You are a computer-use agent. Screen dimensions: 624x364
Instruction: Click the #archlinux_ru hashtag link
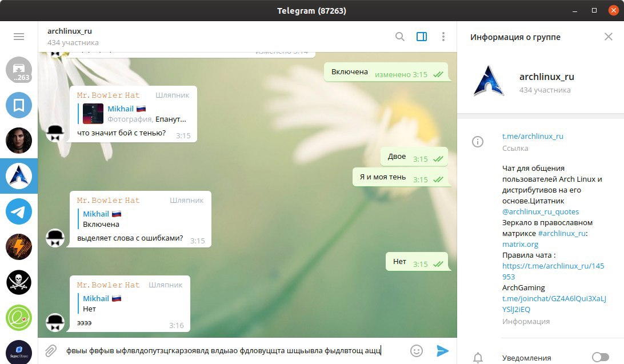click(x=562, y=234)
